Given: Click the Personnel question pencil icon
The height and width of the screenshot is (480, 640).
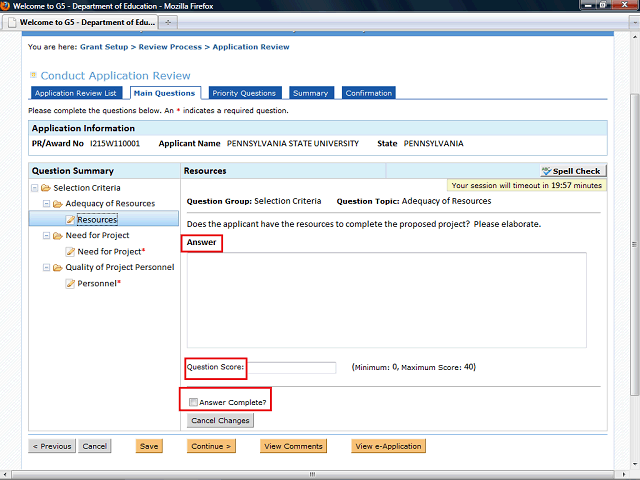Looking at the screenshot, I should [x=70, y=284].
